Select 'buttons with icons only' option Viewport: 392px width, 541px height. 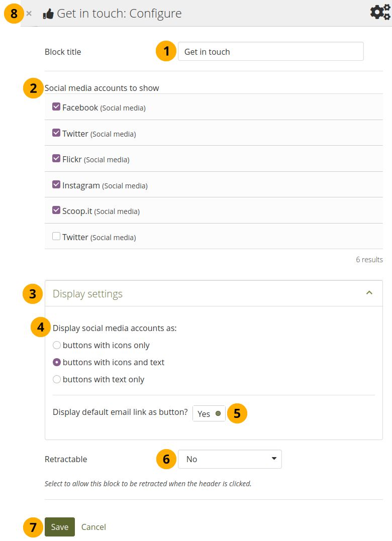57,345
